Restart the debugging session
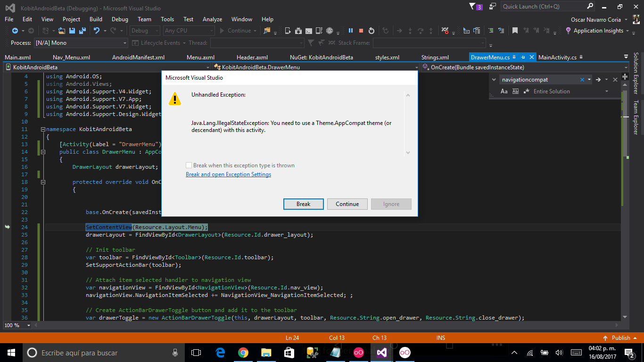 pos(372,31)
